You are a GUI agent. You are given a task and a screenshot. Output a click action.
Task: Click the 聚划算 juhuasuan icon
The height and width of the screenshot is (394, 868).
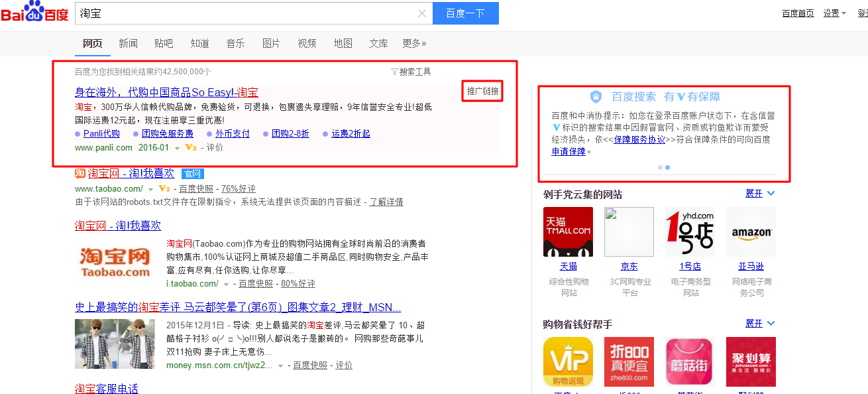[751, 361]
